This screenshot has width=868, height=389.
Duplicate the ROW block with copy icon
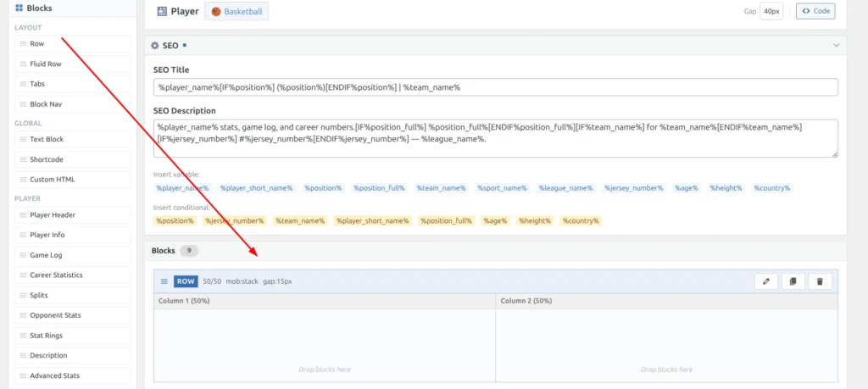(x=793, y=281)
